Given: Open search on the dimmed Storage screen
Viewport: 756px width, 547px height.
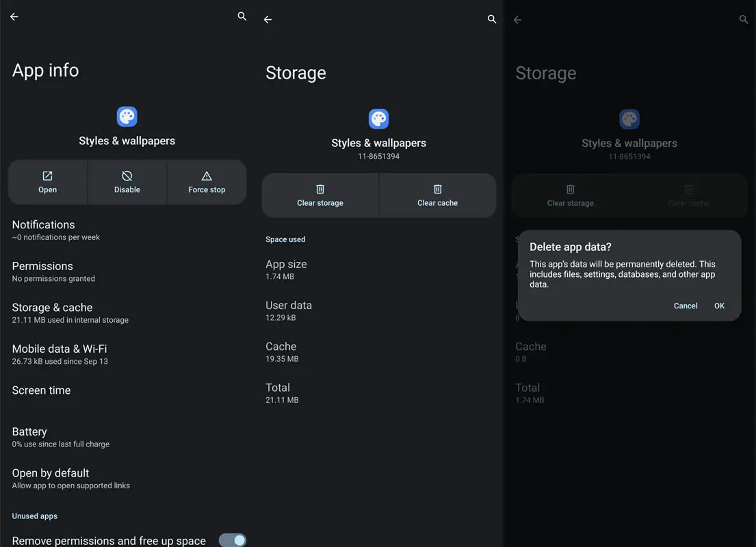Looking at the screenshot, I should [744, 19].
